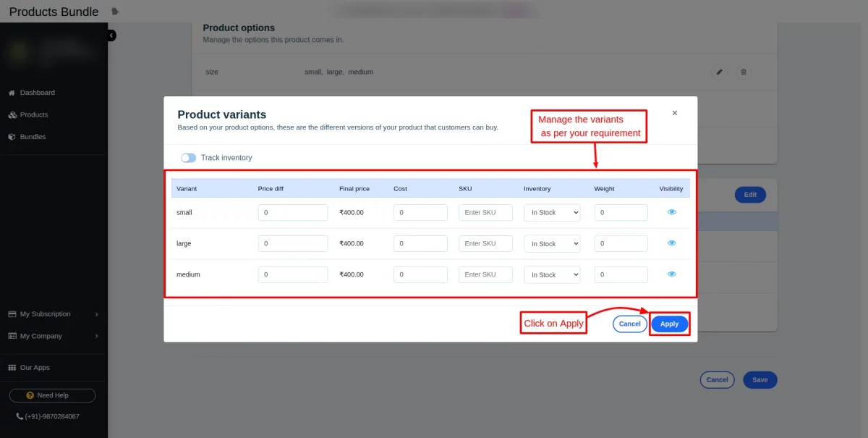Toggle the Track inventory switch
The height and width of the screenshot is (438, 868).
(188, 158)
